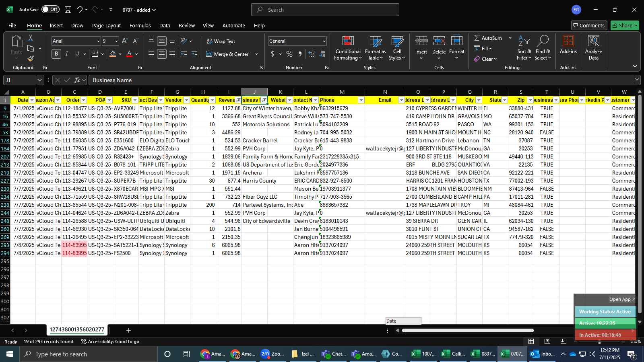Select the sheet tab 127438001356020277
The image size is (644, 362).
(x=77, y=330)
